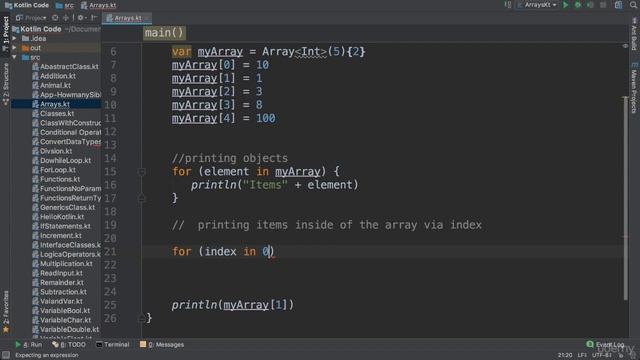Open the 6: TODO tool window
Screen dimensions: 640x360
tap(69, 344)
